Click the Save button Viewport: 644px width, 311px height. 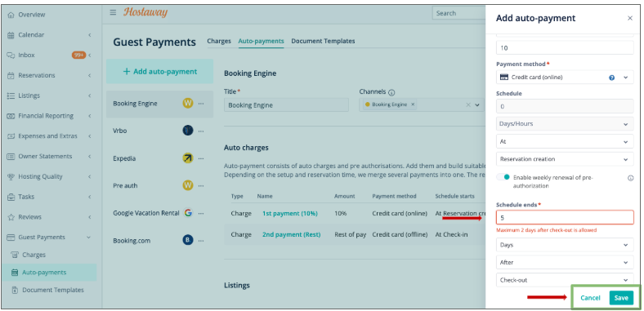(621, 298)
